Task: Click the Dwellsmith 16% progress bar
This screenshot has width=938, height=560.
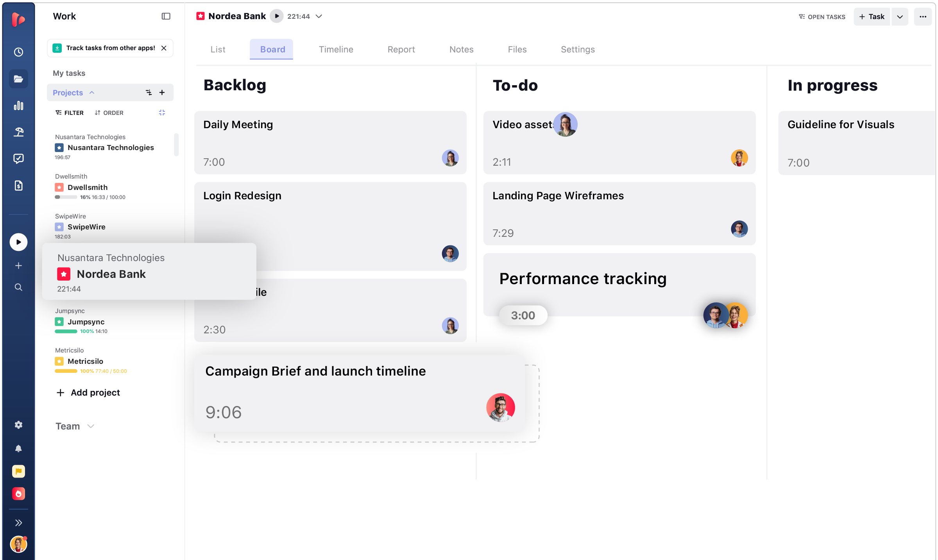Action: [x=66, y=197]
